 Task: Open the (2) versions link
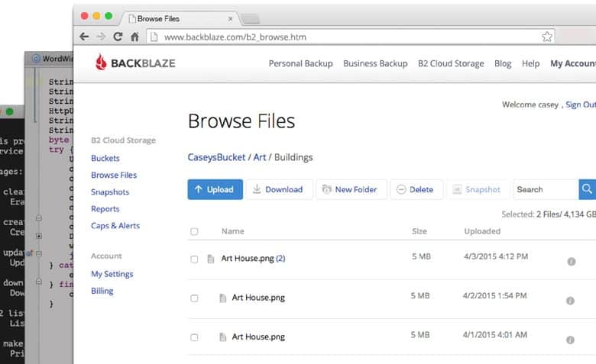280,259
